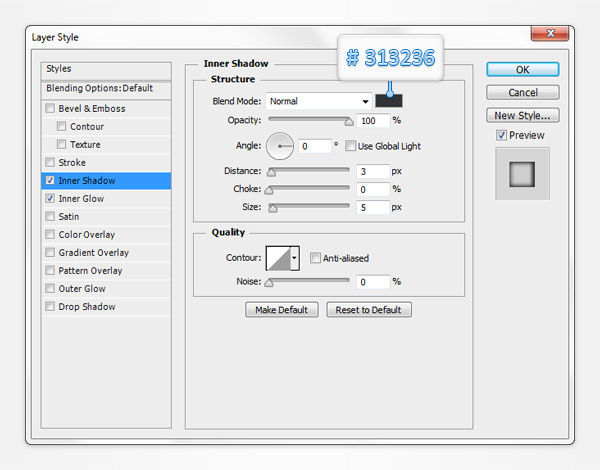The image size is (600, 470).
Task: Expand the Contour picker arrow
Action: coord(294,259)
